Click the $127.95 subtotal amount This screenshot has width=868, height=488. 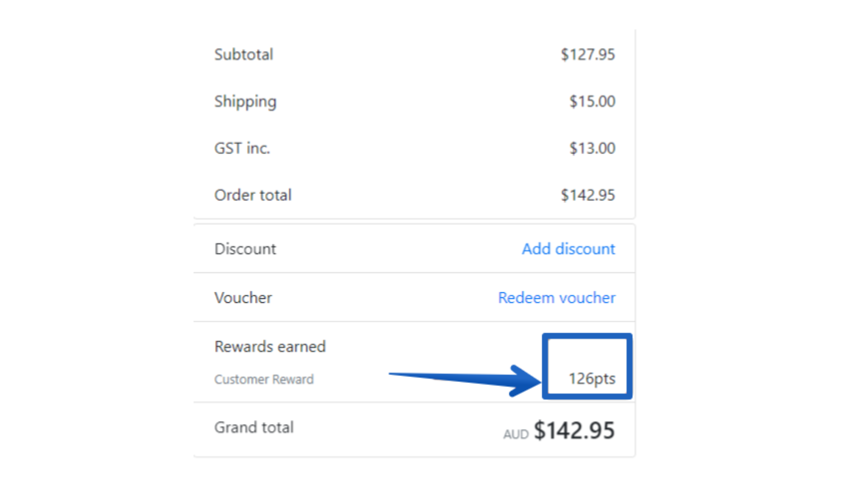coord(588,55)
